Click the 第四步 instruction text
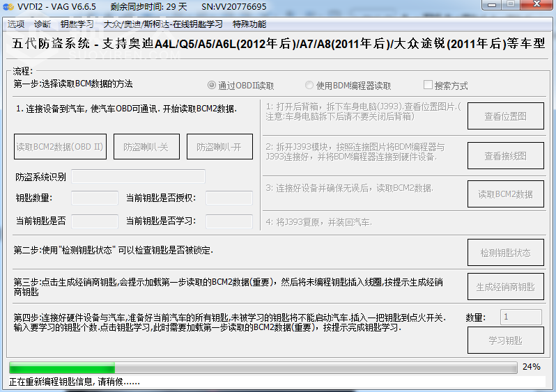This screenshot has height=392, width=556. (x=230, y=322)
